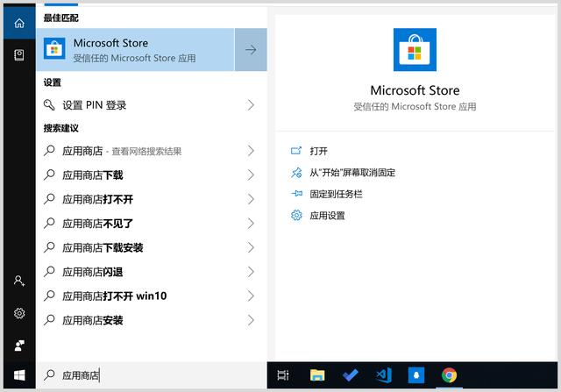Click the 应用商店下载 suggestion
Image resolution: width=561 pixels, height=392 pixels.
[152, 175]
